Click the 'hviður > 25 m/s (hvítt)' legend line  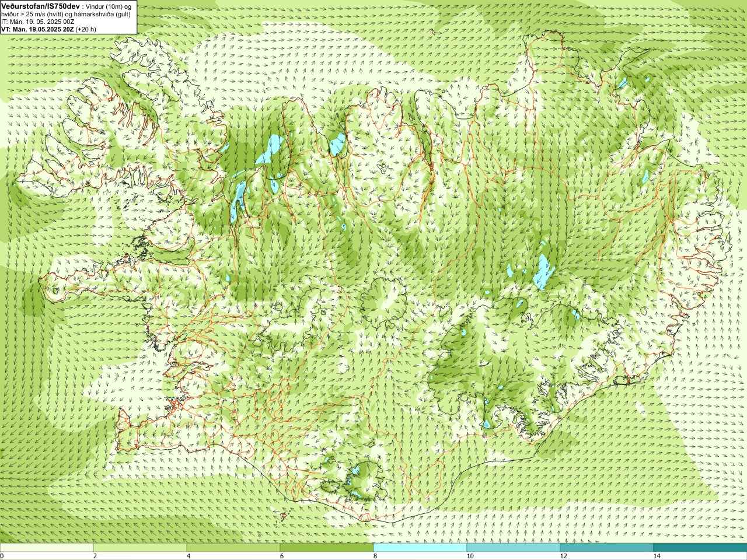pyautogui.click(x=33, y=13)
